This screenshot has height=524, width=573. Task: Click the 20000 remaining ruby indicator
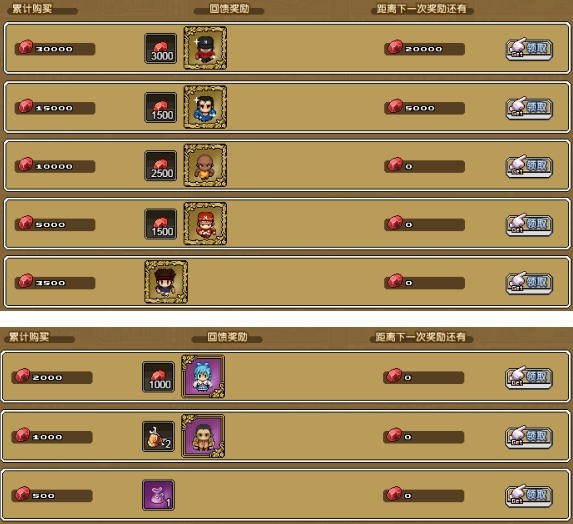tap(424, 48)
